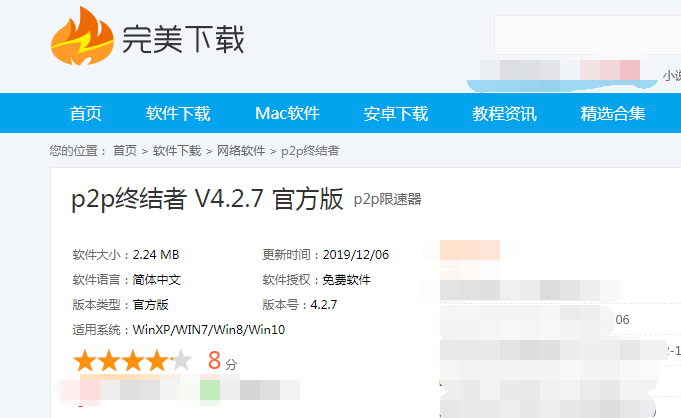Open 网络软件 breadcrumb link
Viewport: 681px width, 418px height.
241,151
